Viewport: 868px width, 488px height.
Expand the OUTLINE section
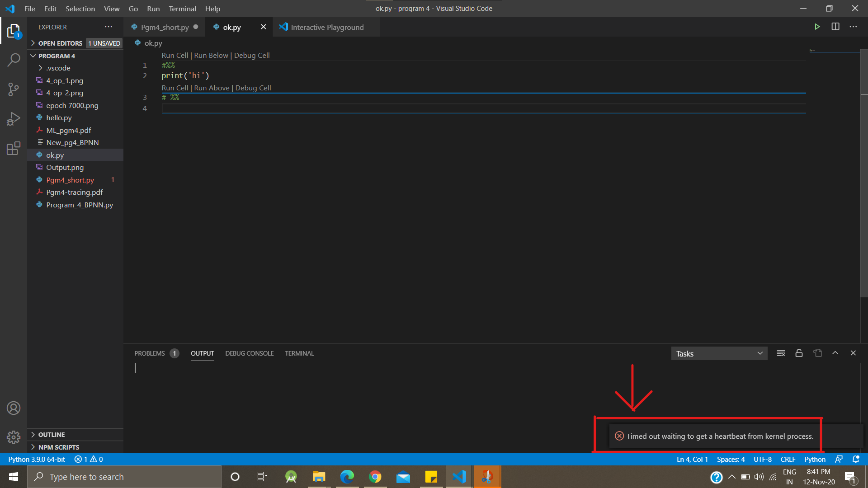pos(51,435)
